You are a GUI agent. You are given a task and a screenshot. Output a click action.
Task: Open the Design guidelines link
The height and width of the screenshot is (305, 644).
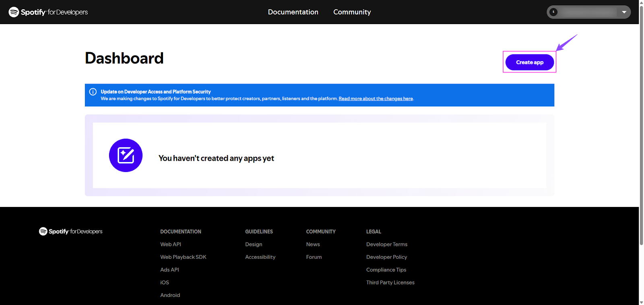click(254, 244)
